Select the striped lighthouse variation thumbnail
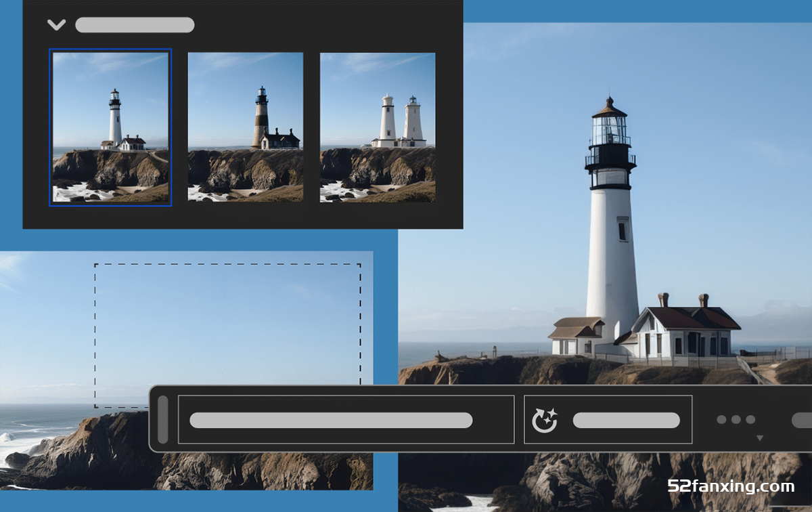Viewport: 812px width, 512px height. click(246, 127)
